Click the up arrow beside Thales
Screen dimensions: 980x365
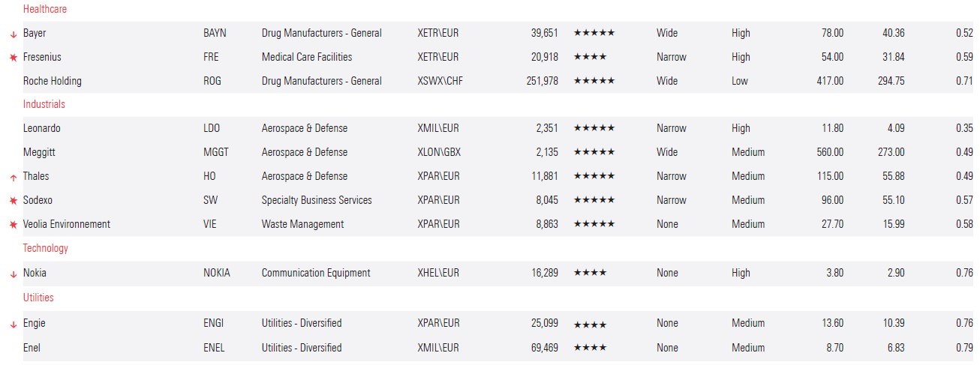pos(13,178)
